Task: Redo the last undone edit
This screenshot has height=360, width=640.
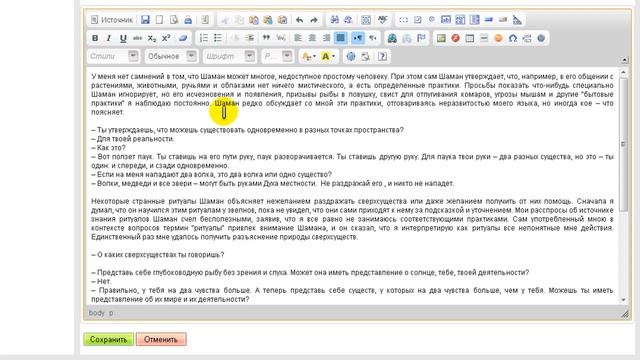Action: pos(313,20)
